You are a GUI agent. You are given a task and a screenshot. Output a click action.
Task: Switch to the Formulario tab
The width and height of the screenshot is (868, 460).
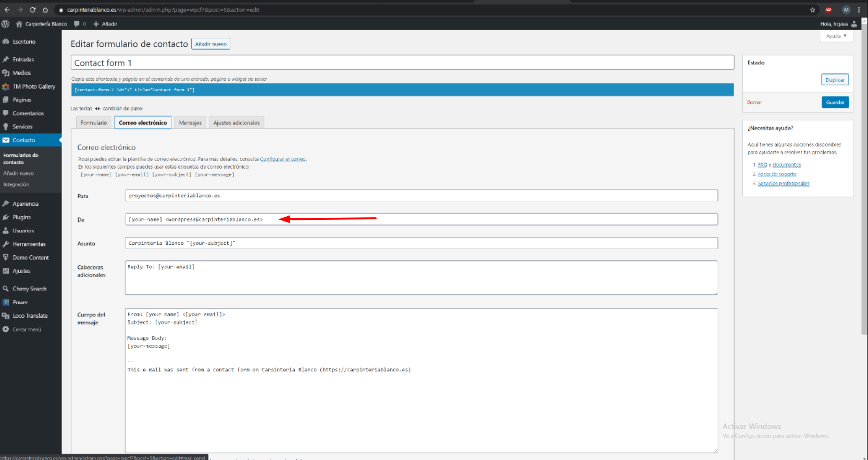coord(94,123)
